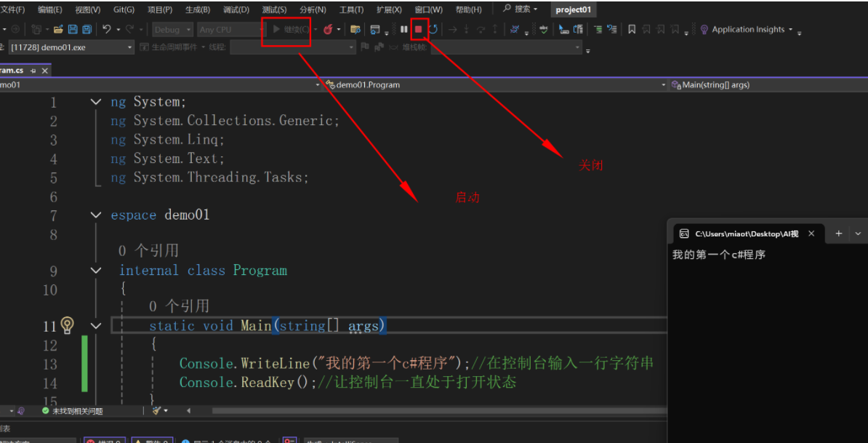Collapse the class Program block at line 9
868x443 pixels.
[x=96, y=270]
